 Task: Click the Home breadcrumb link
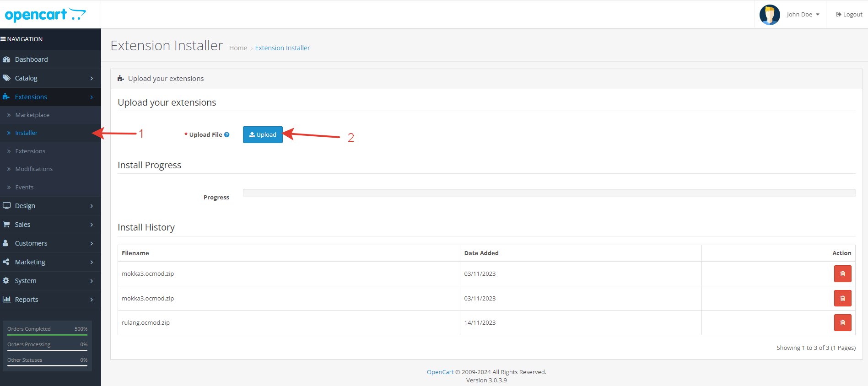238,48
